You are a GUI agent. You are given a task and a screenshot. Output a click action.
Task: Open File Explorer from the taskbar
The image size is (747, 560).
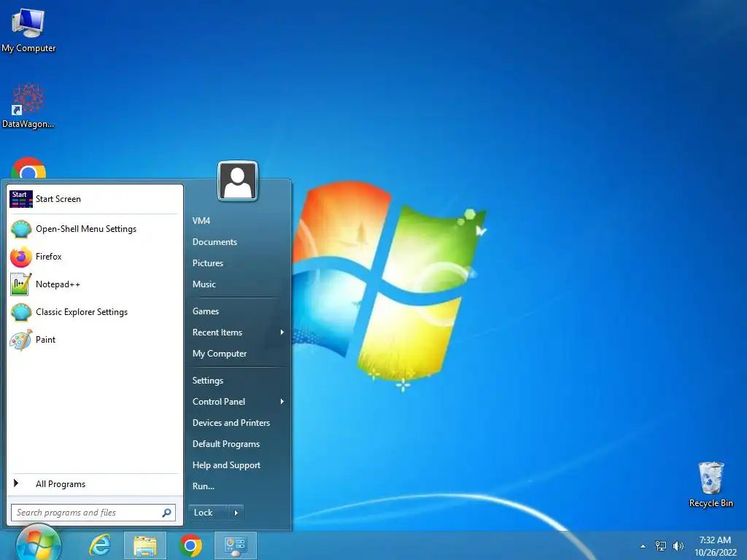pyautogui.click(x=145, y=546)
